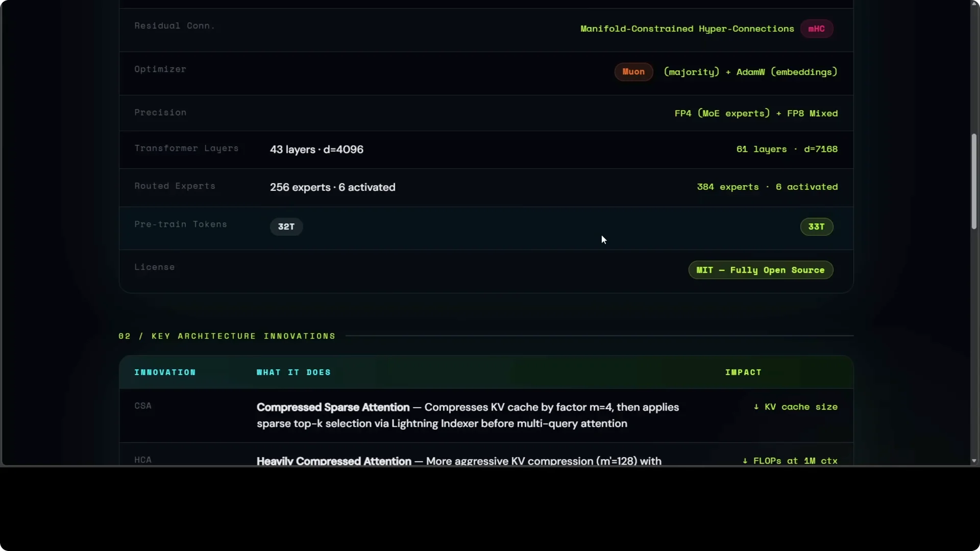Click the Heavily Compressed Attention title
The image size is (980, 551).
(334, 461)
